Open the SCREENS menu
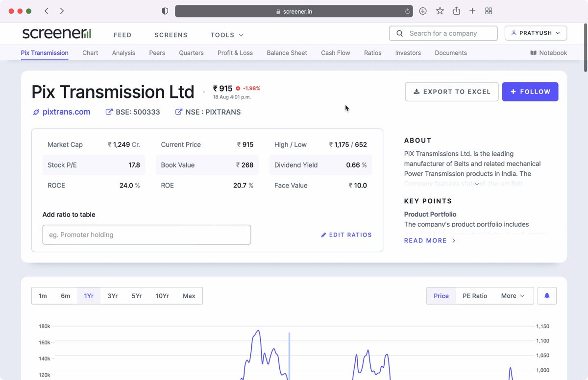The height and width of the screenshot is (380, 588). (x=171, y=35)
